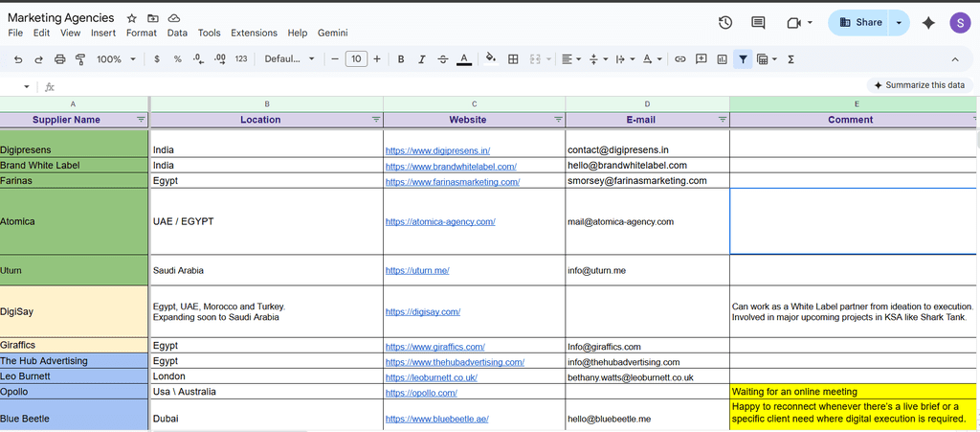The height and width of the screenshot is (432, 980).
Task: Toggle italic formatting
Action: [422, 59]
